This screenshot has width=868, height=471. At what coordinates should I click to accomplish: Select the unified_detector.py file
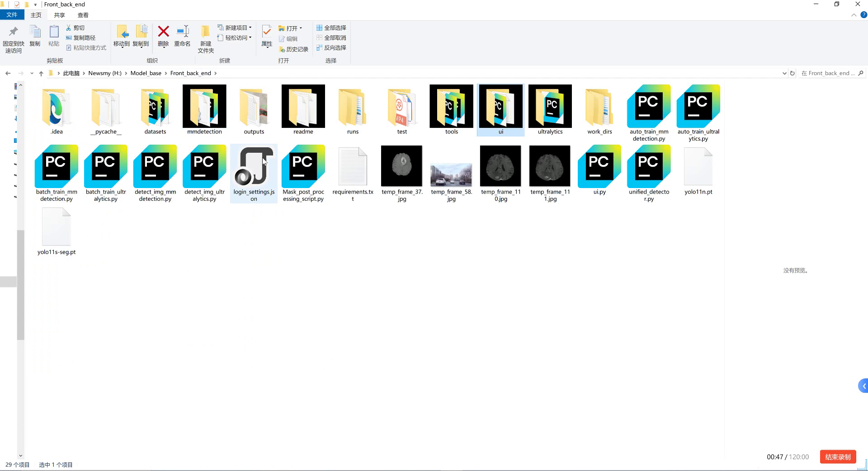coord(649,173)
